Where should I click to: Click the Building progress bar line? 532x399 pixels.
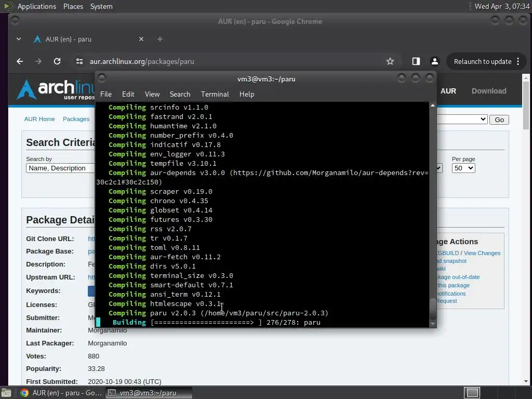click(217, 322)
